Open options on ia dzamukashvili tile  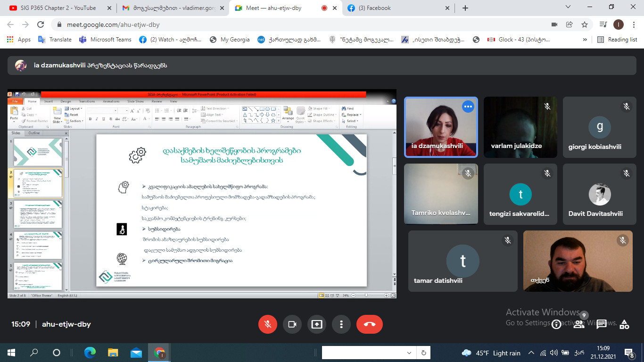click(468, 107)
